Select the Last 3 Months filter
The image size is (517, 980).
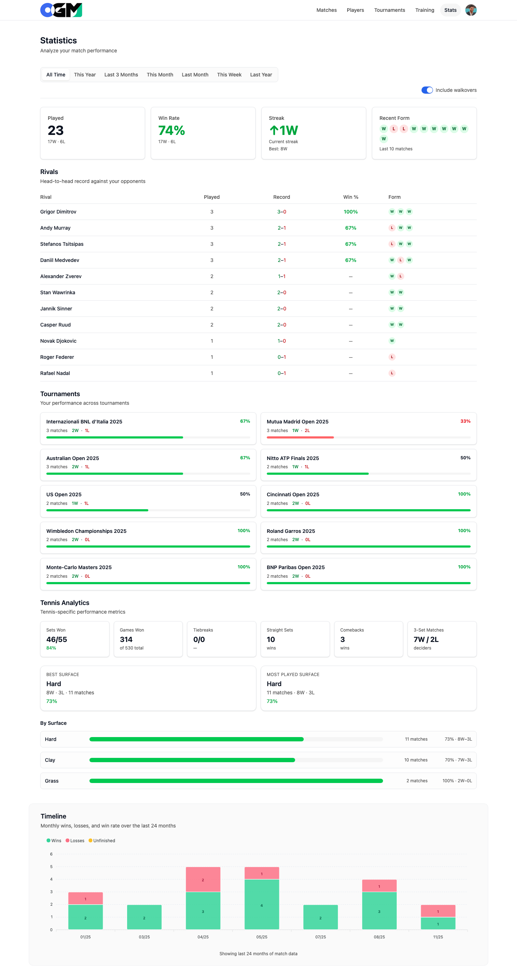point(121,75)
